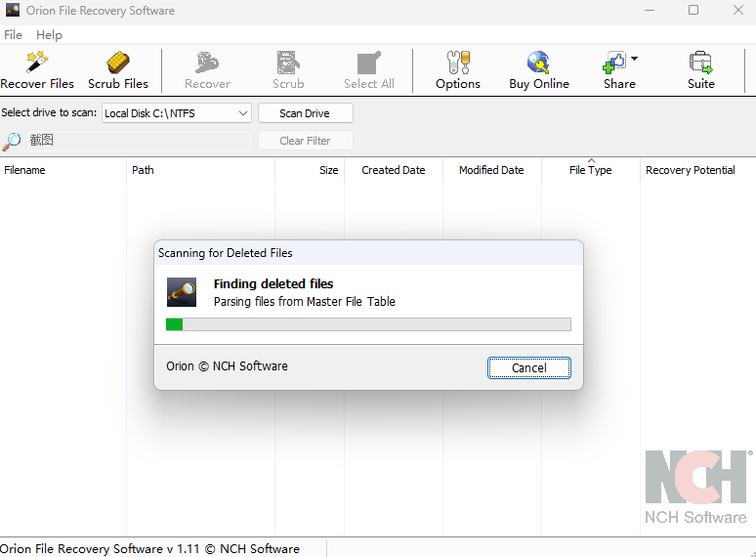Click the scan progress bar
This screenshot has width=756, height=557.
[x=368, y=324]
